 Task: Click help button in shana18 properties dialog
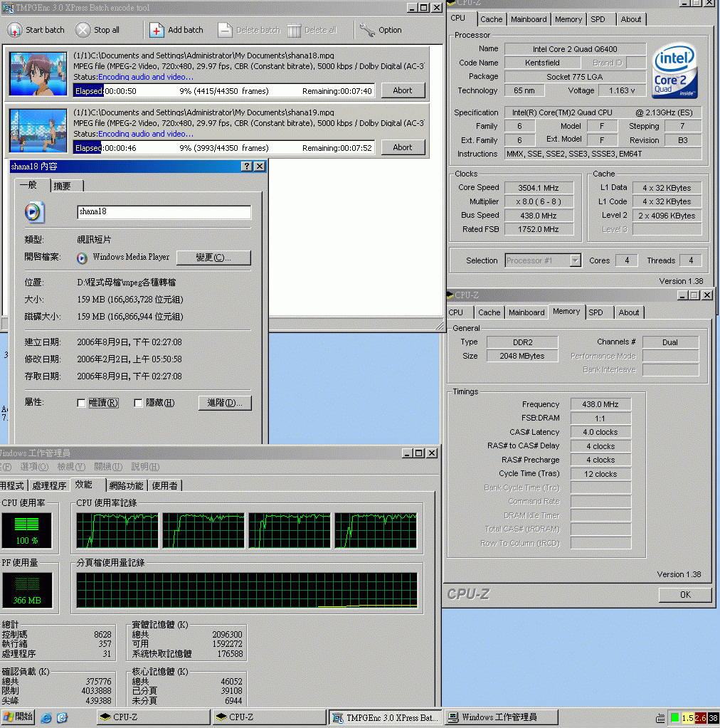(x=247, y=167)
